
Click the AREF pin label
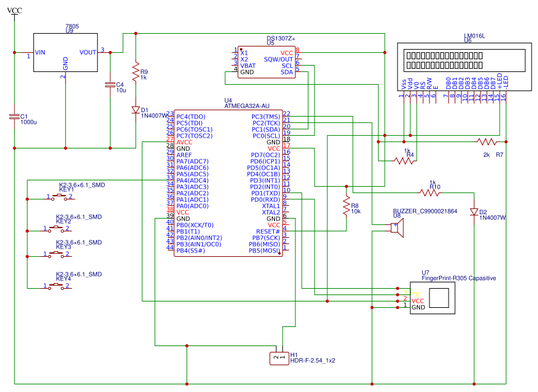pyautogui.click(x=184, y=155)
